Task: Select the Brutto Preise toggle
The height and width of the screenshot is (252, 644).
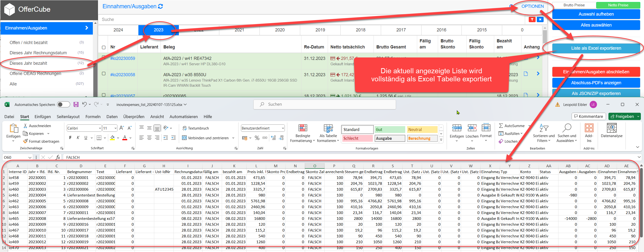Action: pos(574,5)
